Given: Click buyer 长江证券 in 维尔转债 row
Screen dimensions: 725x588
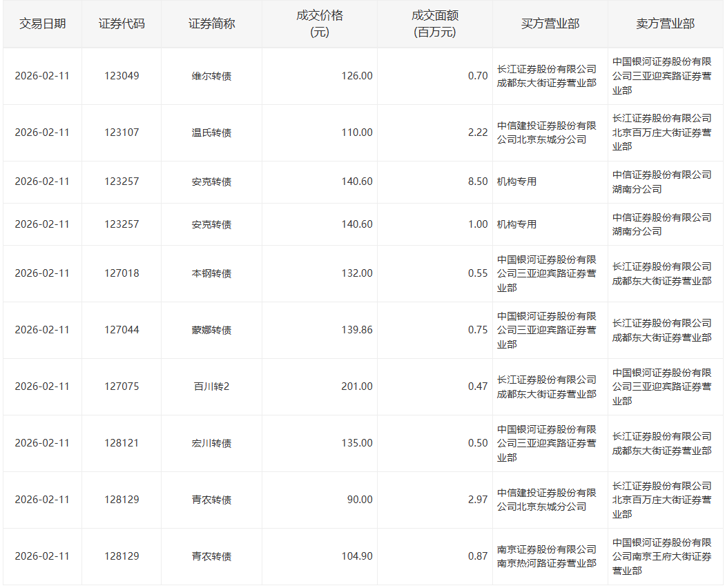Looking at the screenshot, I should click(x=547, y=77).
